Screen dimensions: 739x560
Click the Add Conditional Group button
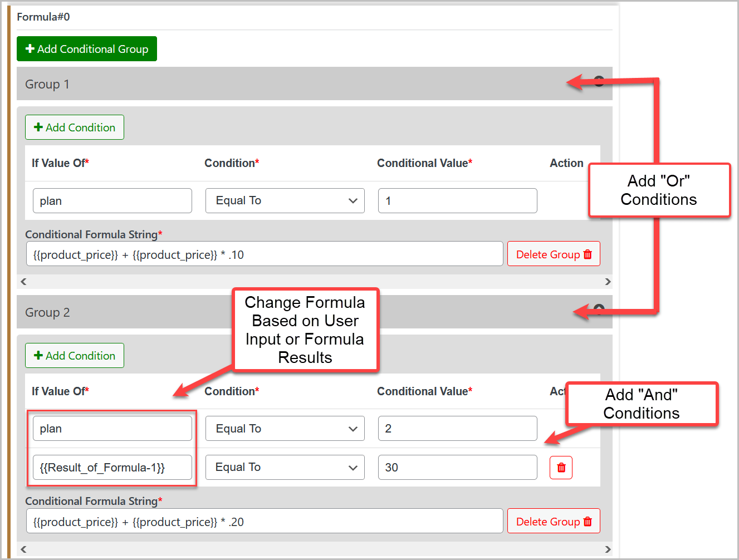[x=87, y=49]
